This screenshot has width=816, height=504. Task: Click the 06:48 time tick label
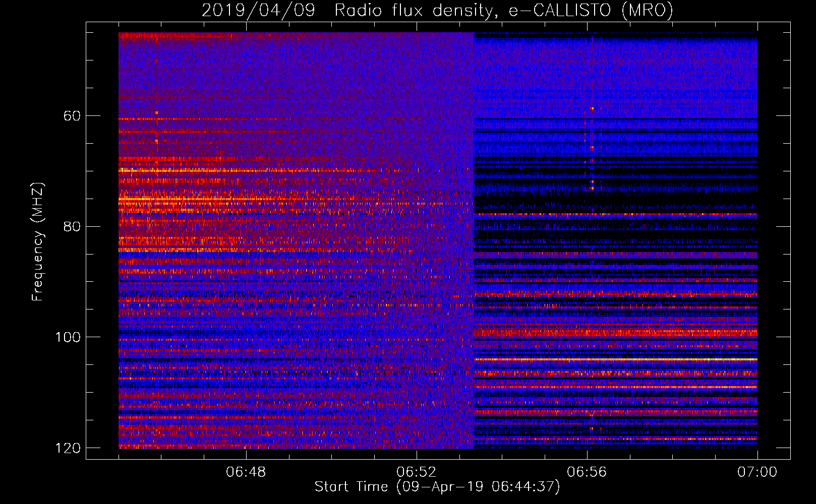(x=246, y=472)
